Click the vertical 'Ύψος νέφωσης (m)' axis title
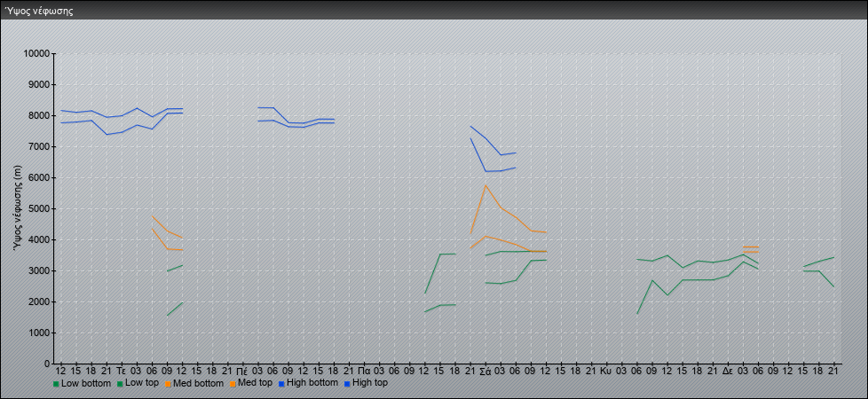The image size is (868, 399). [19, 208]
